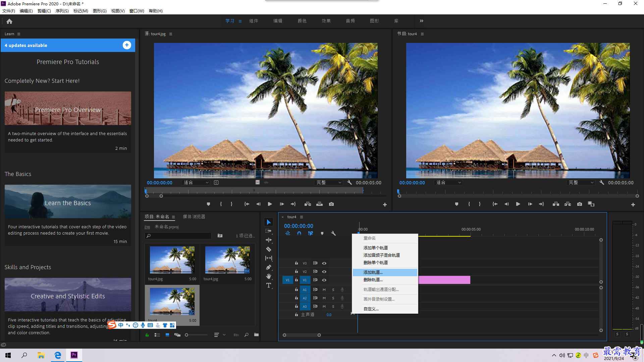
Task: Click pink clip on track V1
Action: coord(444,280)
